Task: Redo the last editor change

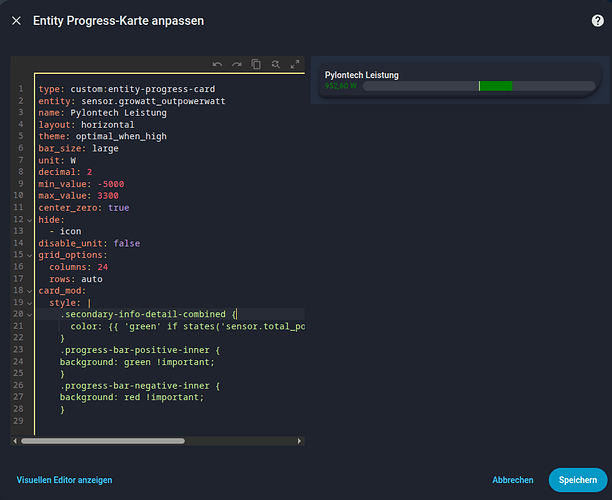Action: tap(237, 64)
